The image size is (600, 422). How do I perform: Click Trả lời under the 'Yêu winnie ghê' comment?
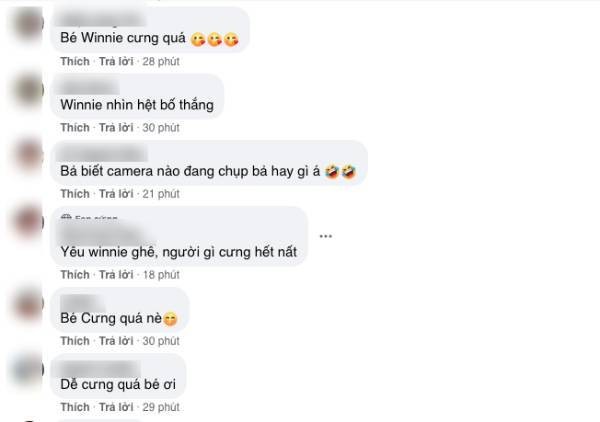click(116, 274)
